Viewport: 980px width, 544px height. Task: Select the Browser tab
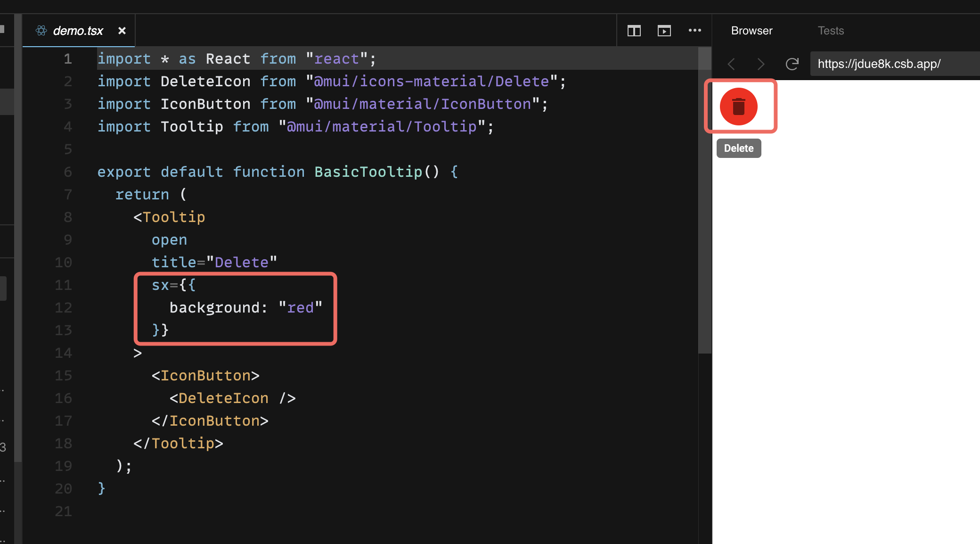click(x=751, y=30)
